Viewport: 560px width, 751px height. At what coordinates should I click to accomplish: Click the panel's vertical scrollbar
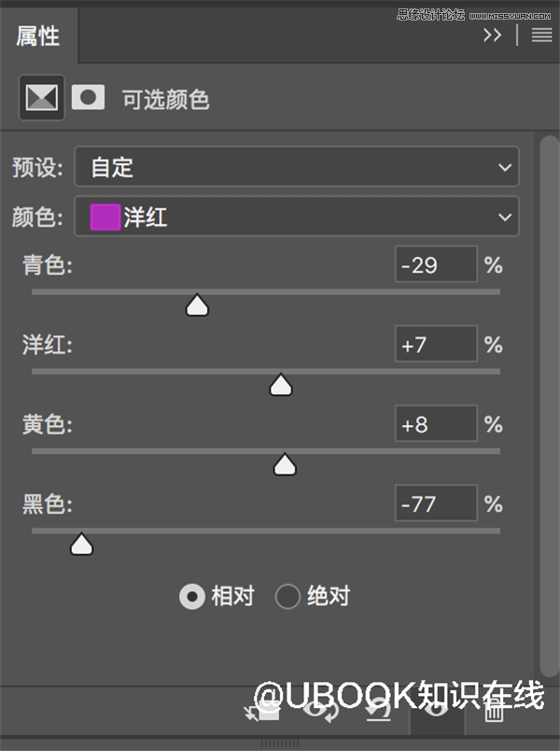(x=549, y=402)
